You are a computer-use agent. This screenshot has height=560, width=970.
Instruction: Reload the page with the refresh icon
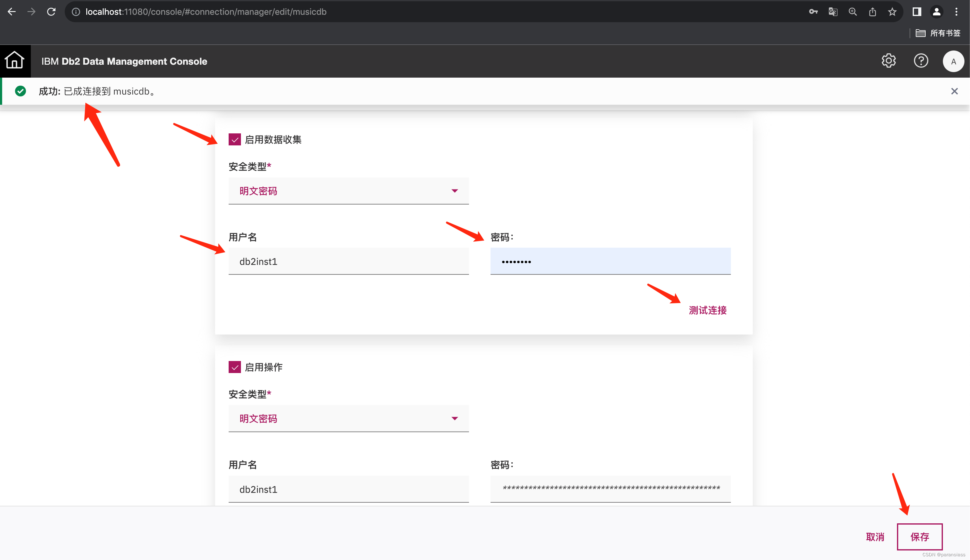point(51,11)
